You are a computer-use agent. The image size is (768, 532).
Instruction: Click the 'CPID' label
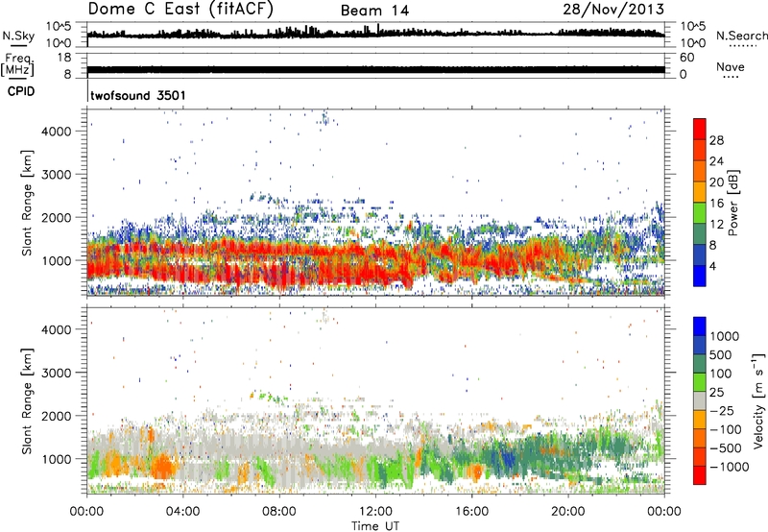pos(21,91)
